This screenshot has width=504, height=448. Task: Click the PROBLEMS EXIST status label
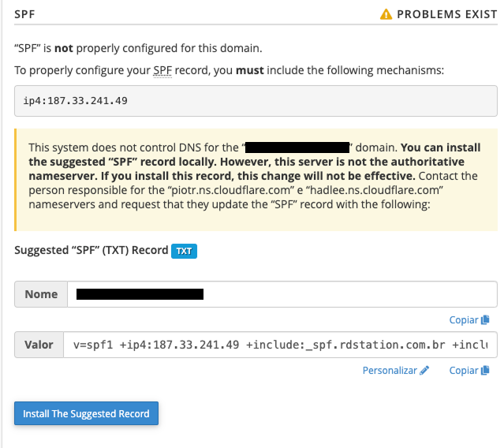pyautogui.click(x=446, y=14)
